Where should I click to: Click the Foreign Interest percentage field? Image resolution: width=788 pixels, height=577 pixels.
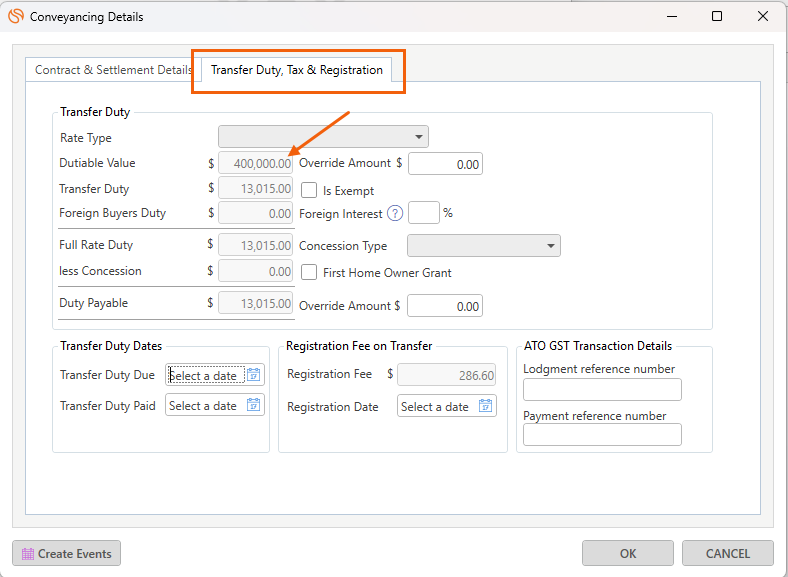pos(424,213)
